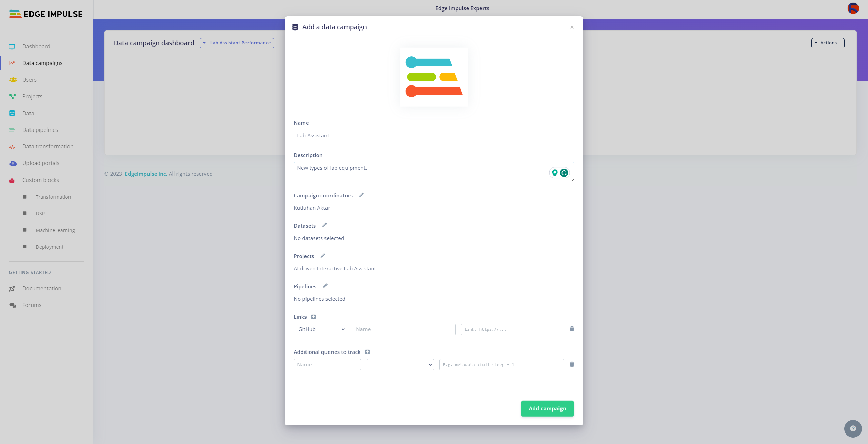Close the Add a data campaign dialog

[572, 27]
